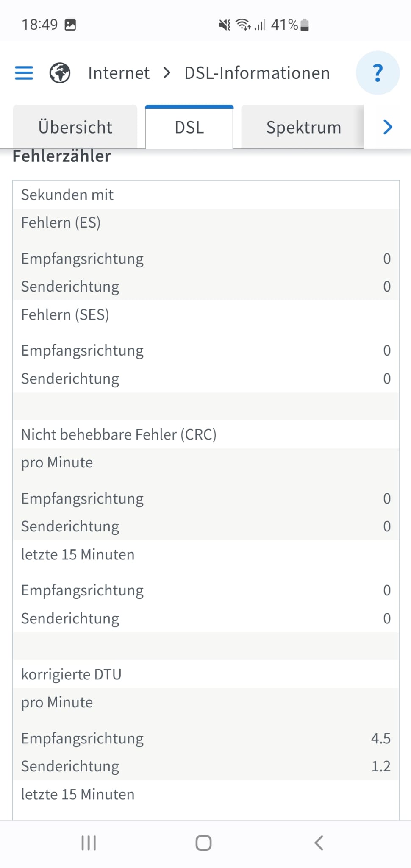Open the help question mark button
The height and width of the screenshot is (868, 411).
point(377,73)
